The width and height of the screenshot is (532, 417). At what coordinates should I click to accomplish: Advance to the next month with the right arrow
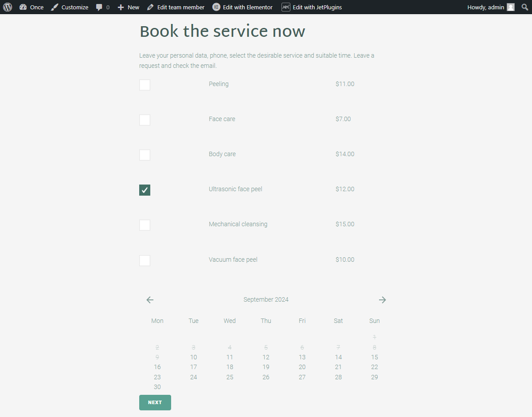click(x=382, y=300)
